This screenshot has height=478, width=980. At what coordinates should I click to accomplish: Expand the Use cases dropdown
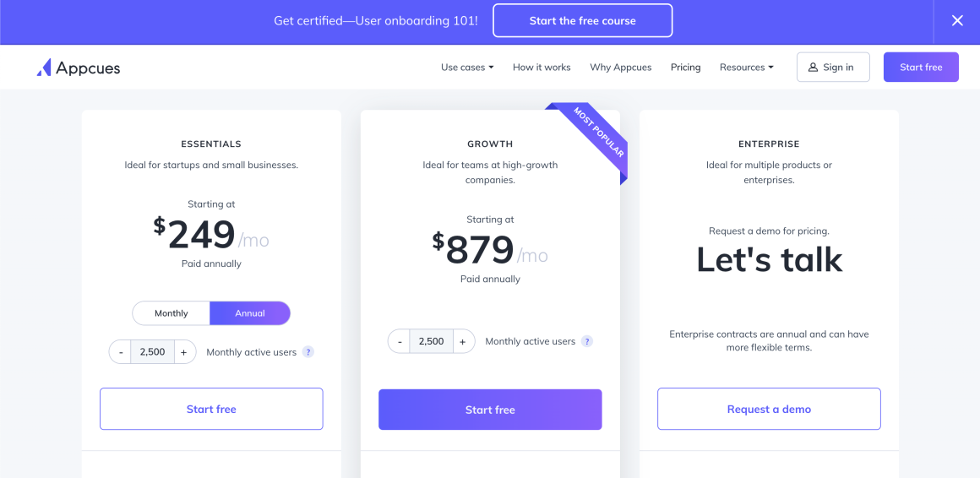click(x=467, y=67)
